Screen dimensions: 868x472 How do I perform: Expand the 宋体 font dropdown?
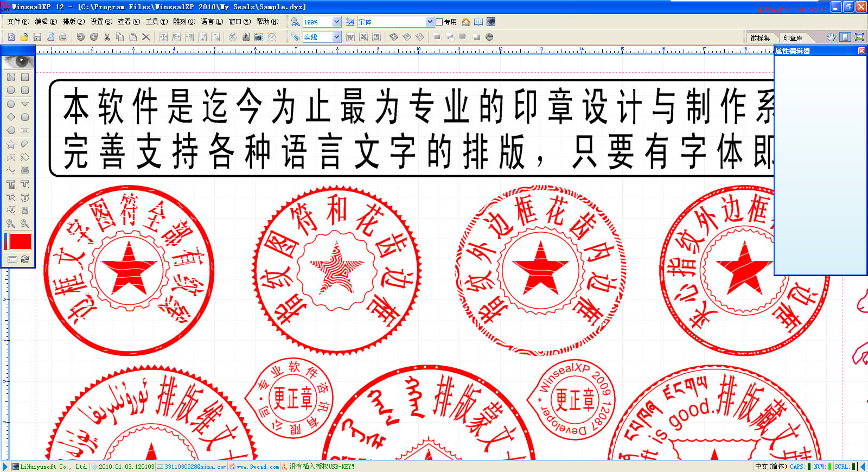[x=430, y=22]
